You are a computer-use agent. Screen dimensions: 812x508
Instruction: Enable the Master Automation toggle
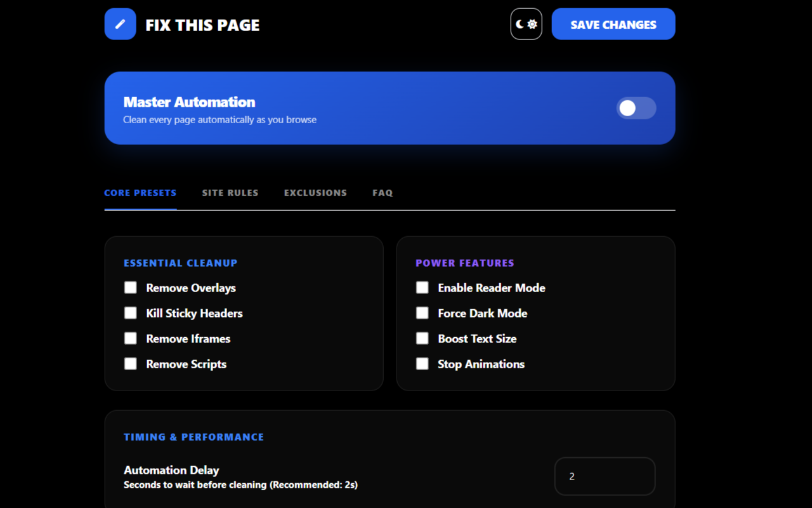(636, 108)
